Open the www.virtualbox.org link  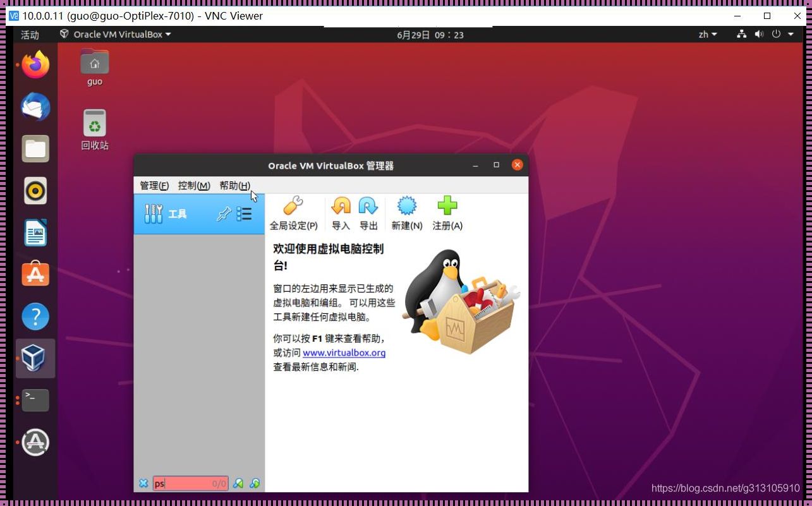click(x=344, y=352)
